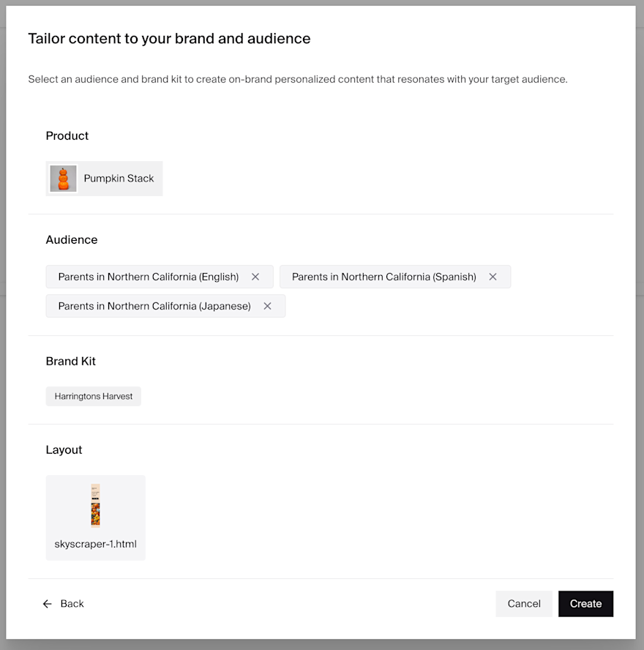
Task: Click the English audience chip label text
Action: [149, 277]
